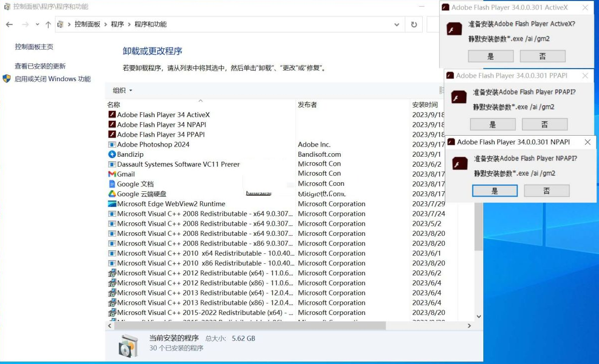The height and width of the screenshot is (364, 599).
Task: Expand the address bar history dropdown
Action: (x=397, y=25)
